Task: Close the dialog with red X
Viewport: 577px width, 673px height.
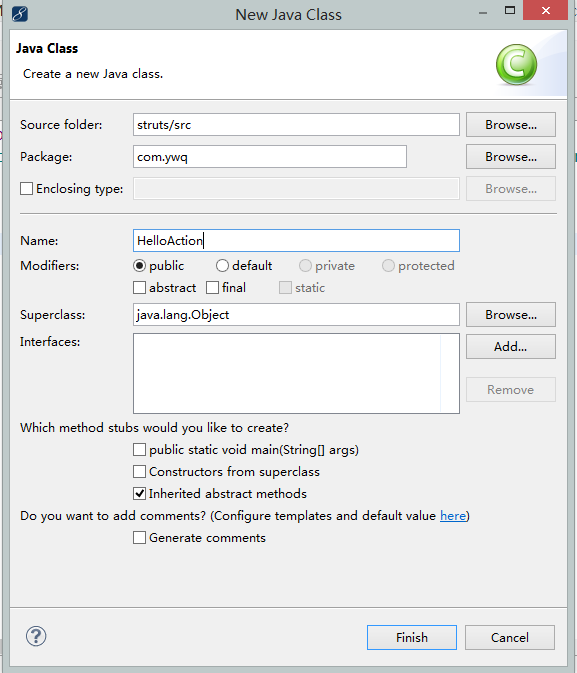Action: (545, 10)
